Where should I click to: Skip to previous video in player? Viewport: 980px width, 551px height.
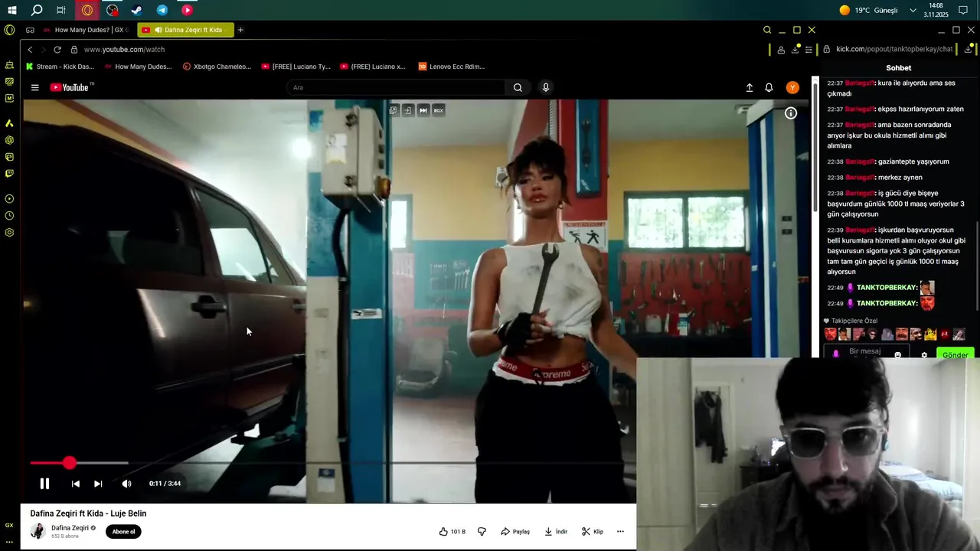coord(75,484)
